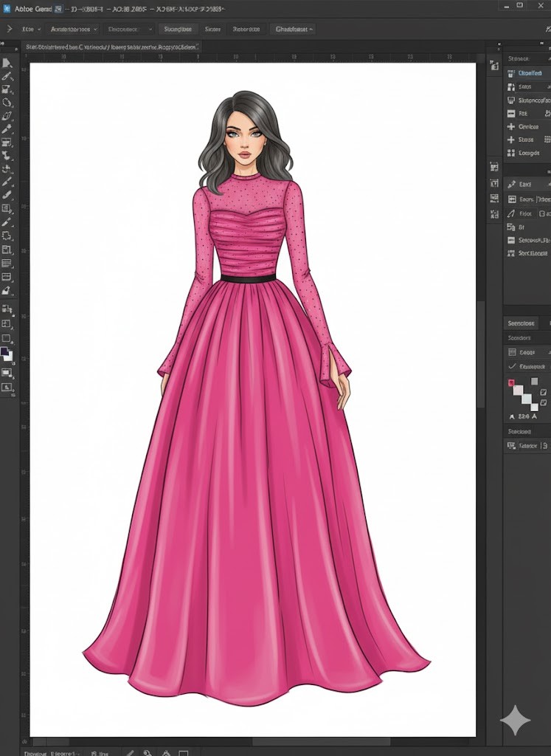Toggle the small box icon right of swatches

tap(543, 391)
